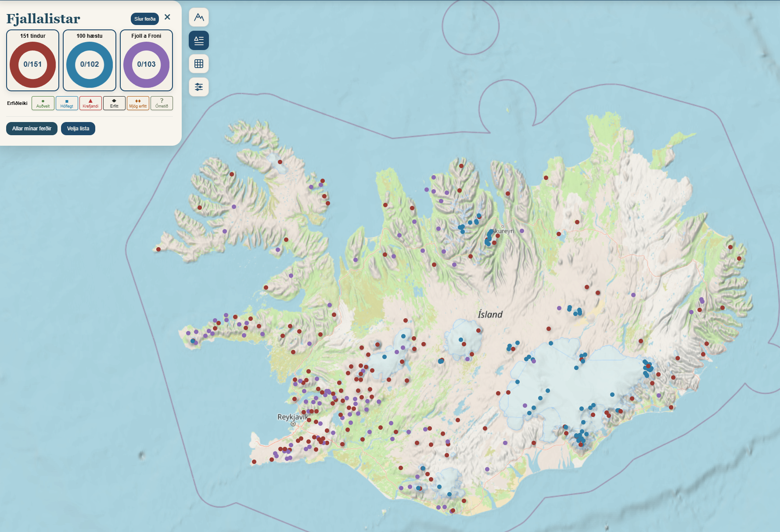Click the Velja lista button
The height and width of the screenshot is (532, 780).
click(78, 129)
